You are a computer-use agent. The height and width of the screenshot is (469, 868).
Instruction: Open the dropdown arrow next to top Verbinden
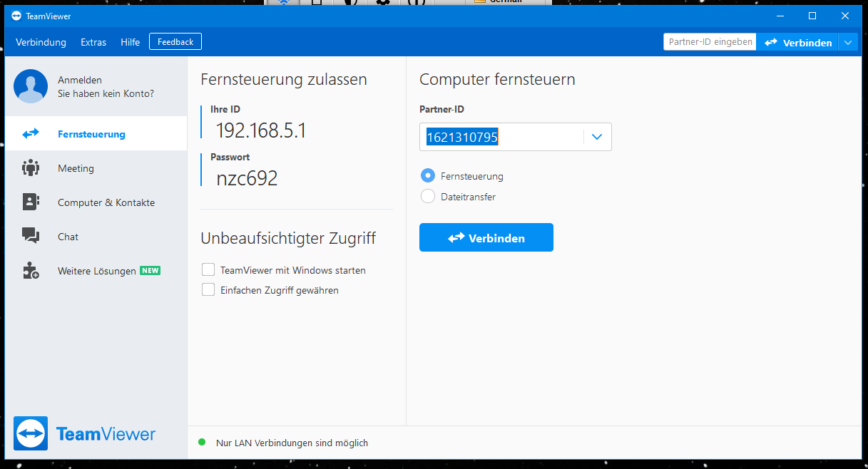[x=848, y=43]
